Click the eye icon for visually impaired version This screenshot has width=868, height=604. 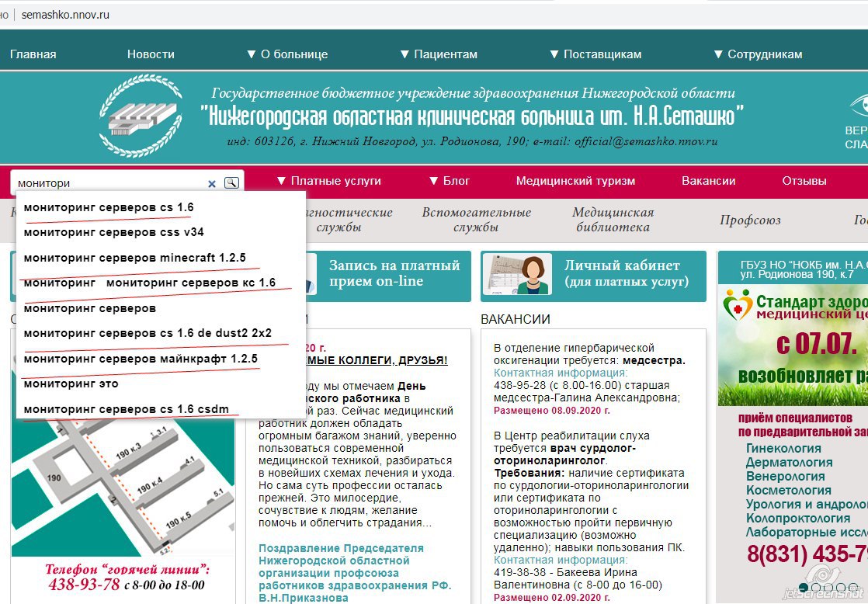point(859,105)
